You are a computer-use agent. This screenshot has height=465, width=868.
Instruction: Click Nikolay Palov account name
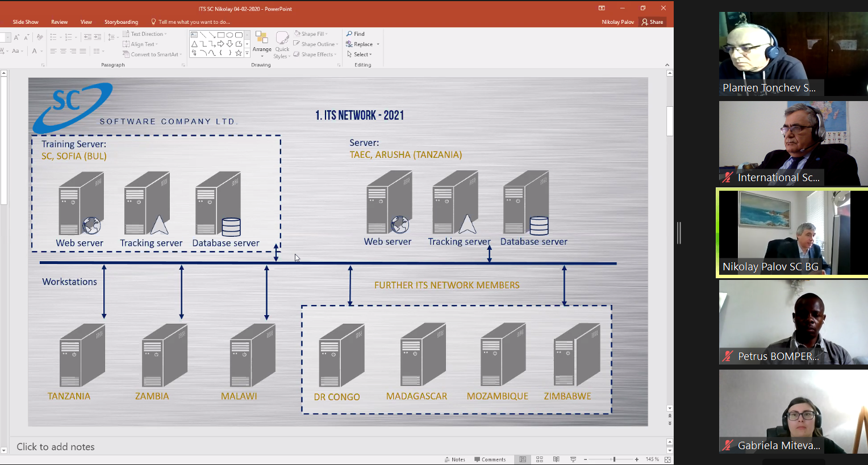point(618,22)
